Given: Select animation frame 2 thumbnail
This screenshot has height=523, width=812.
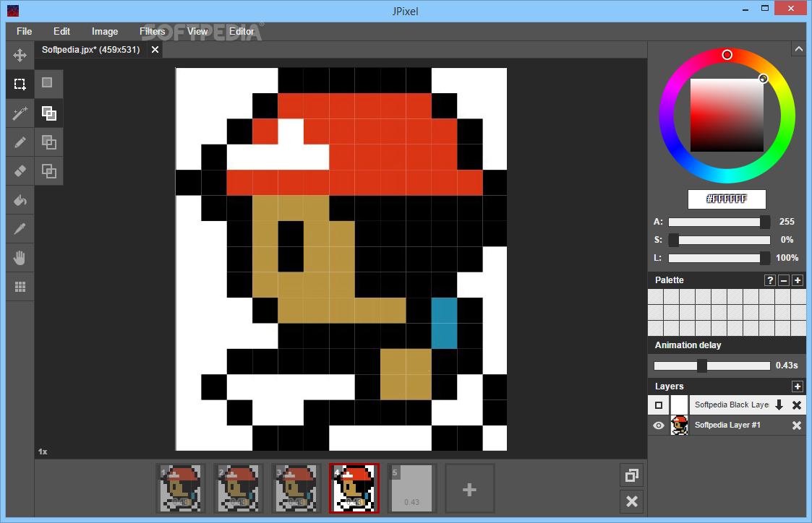Looking at the screenshot, I should tap(238, 489).
